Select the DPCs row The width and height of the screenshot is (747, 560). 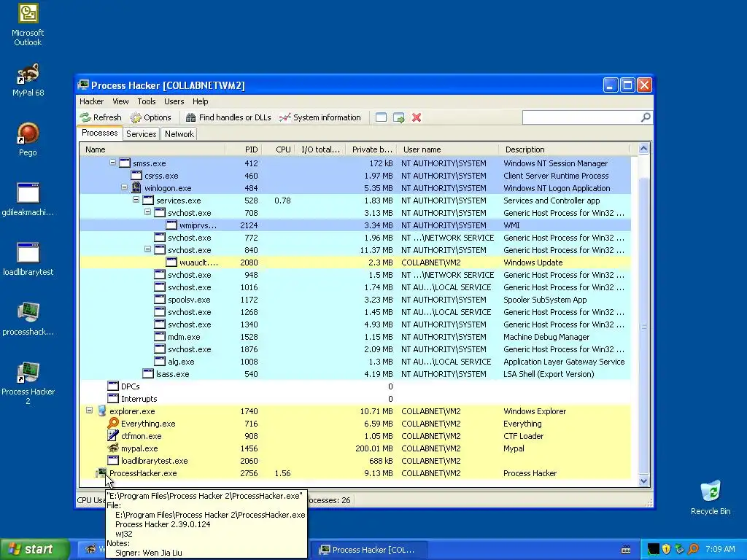coord(355,386)
